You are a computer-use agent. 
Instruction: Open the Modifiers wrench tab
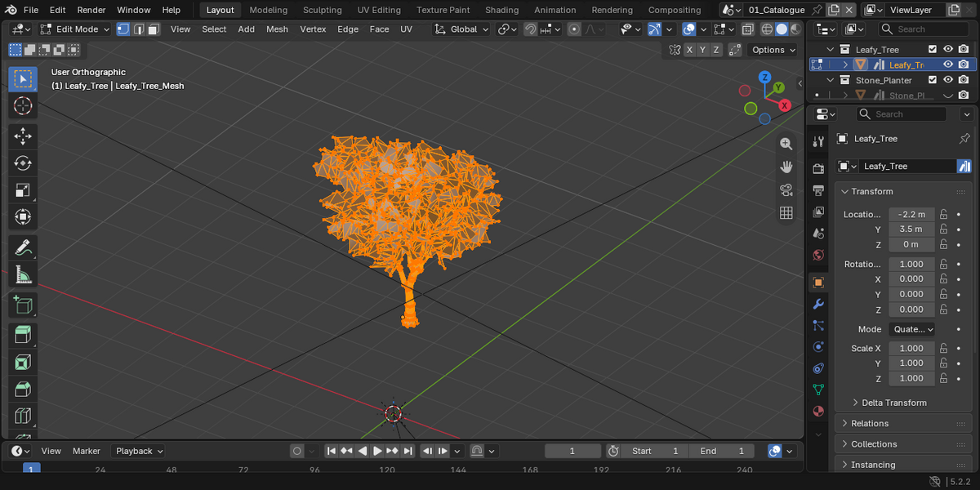[818, 304]
